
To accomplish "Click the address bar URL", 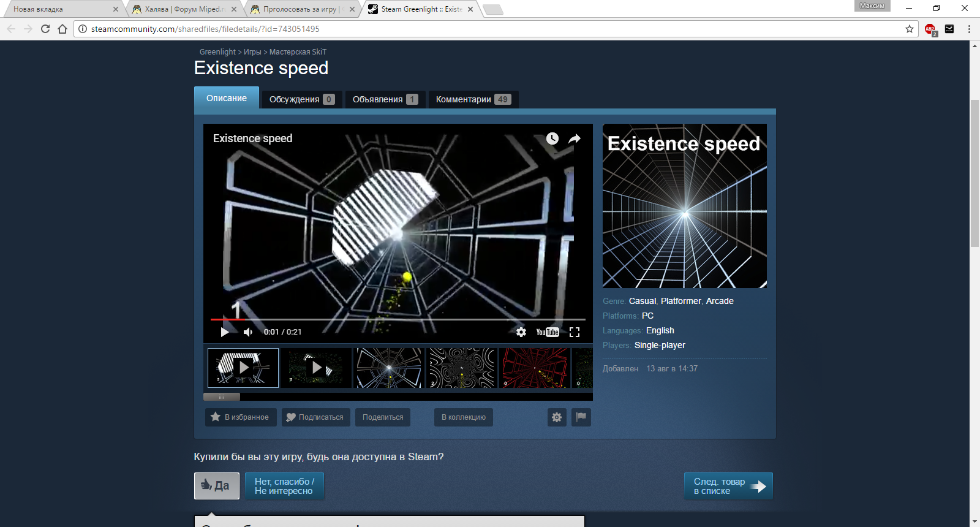I will [205, 29].
